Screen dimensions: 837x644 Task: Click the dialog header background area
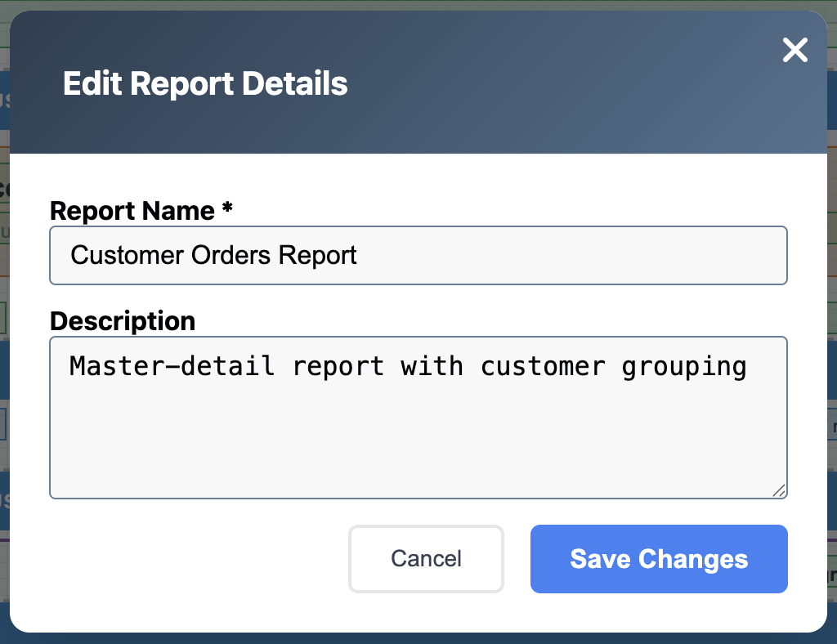click(x=531, y=82)
